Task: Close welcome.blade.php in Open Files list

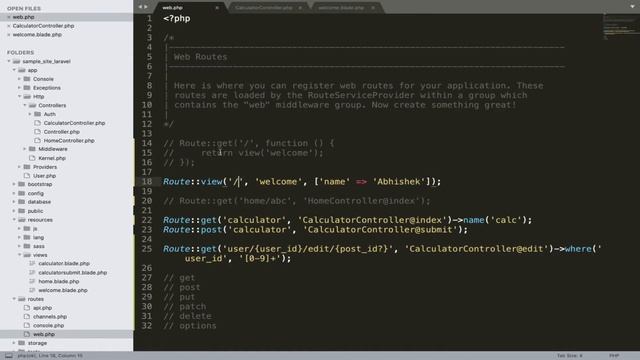Action: pos(9,35)
